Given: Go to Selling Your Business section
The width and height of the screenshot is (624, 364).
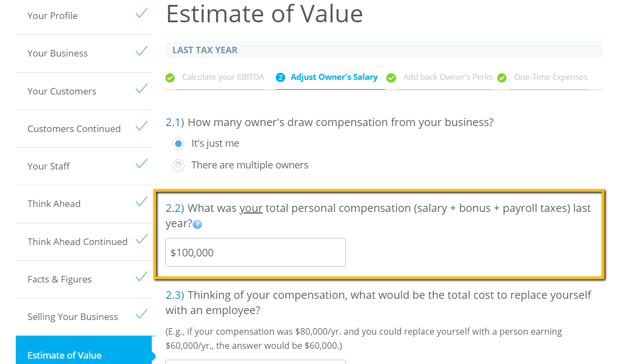Looking at the screenshot, I should (84, 317).
